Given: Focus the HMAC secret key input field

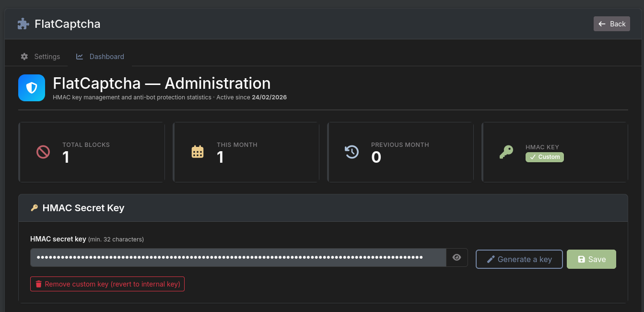Looking at the screenshot, I should tap(238, 257).
